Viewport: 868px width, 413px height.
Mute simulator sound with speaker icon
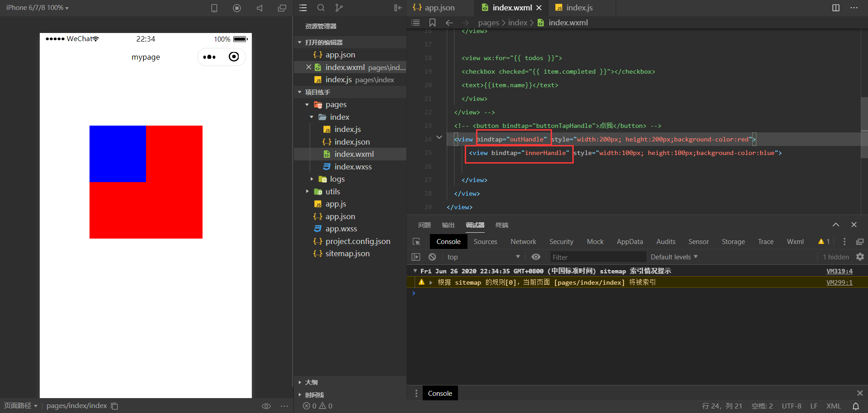coord(259,8)
